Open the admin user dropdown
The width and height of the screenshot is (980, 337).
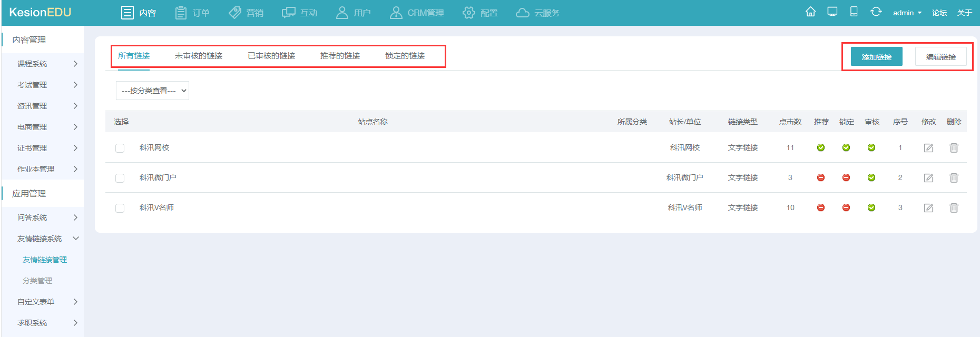click(907, 13)
